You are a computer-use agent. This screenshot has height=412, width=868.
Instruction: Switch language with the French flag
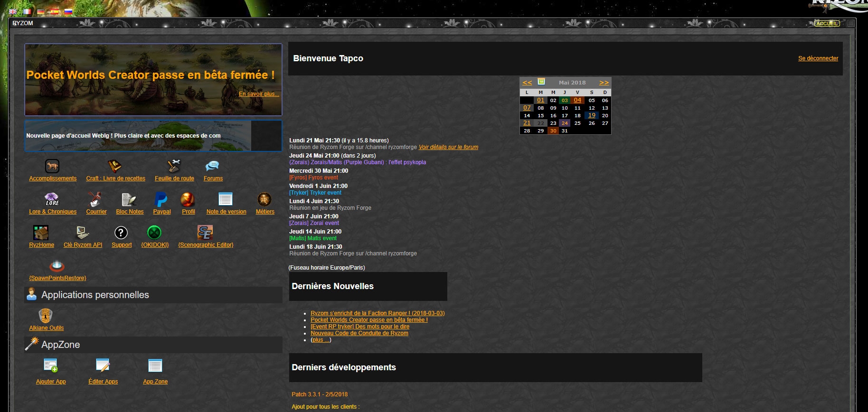(x=27, y=11)
